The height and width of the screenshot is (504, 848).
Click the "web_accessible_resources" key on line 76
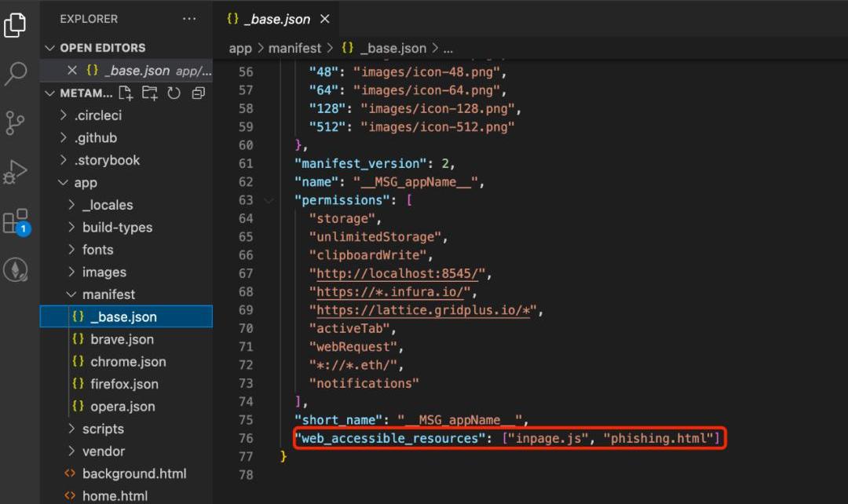coord(389,439)
